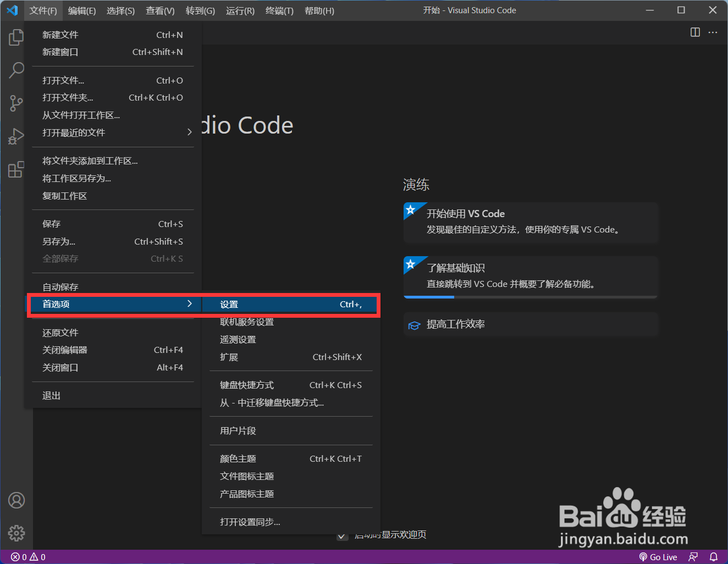
Task: Open the 了解基础知识 walkthrough card
Action: point(531,277)
